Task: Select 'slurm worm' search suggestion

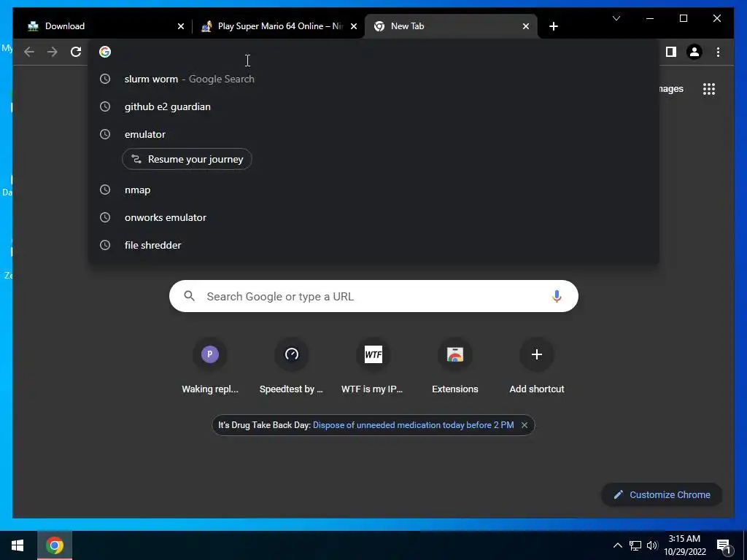Action: coord(374,79)
